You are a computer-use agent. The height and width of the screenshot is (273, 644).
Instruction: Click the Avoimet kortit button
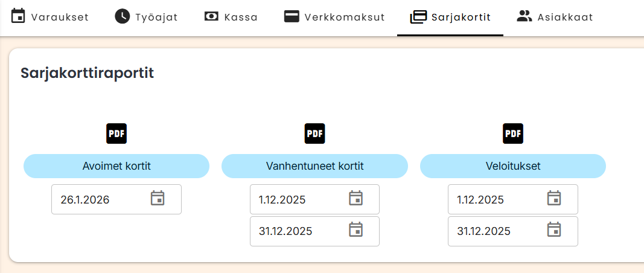[x=116, y=166]
